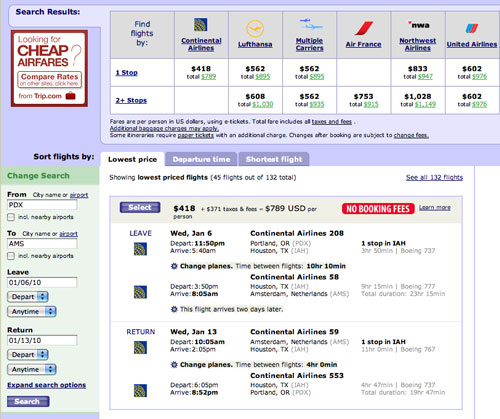500x419 pixels.
Task: Click the Continental Airlines logo in fare table
Action: pyautogui.click(x=201, y=25)
